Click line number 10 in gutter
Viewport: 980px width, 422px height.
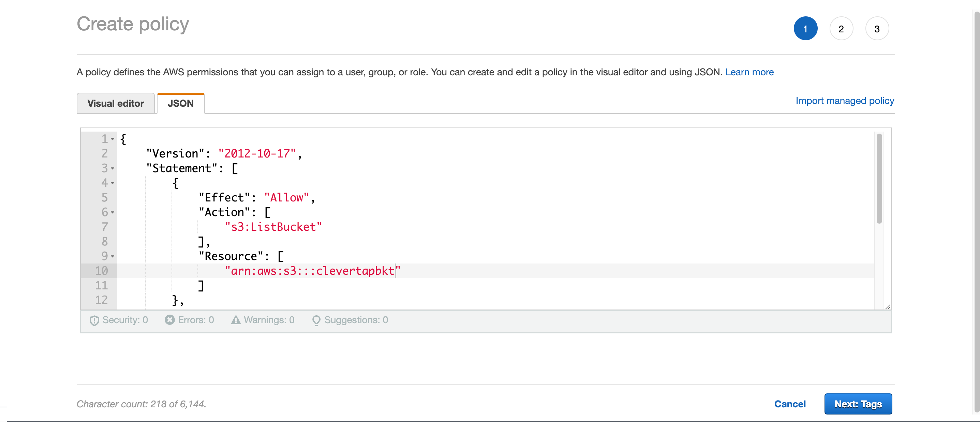pyautogui.click(x=101, y=271)
